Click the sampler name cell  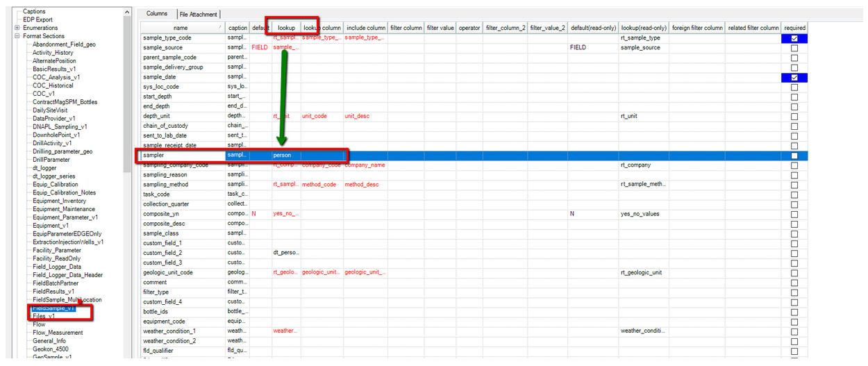pos(183,156)
